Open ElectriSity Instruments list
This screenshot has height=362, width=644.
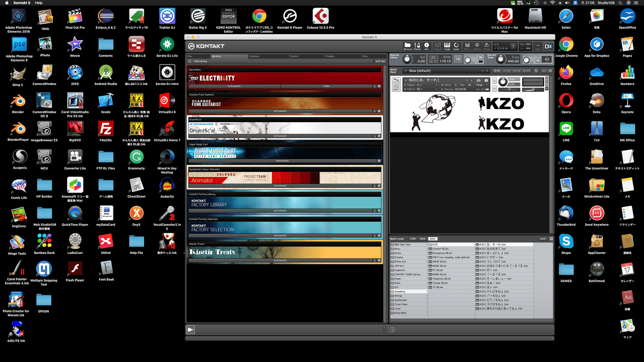pos(234,86)
